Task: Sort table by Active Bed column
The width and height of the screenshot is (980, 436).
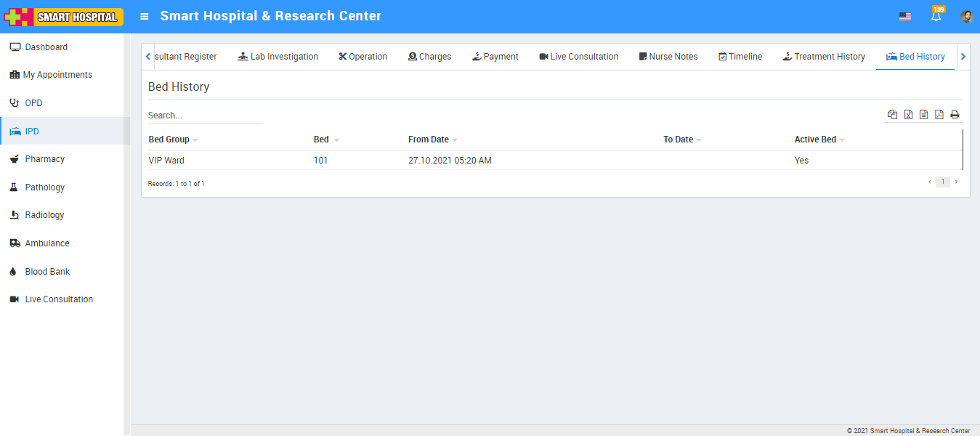Action: point(815,140)
